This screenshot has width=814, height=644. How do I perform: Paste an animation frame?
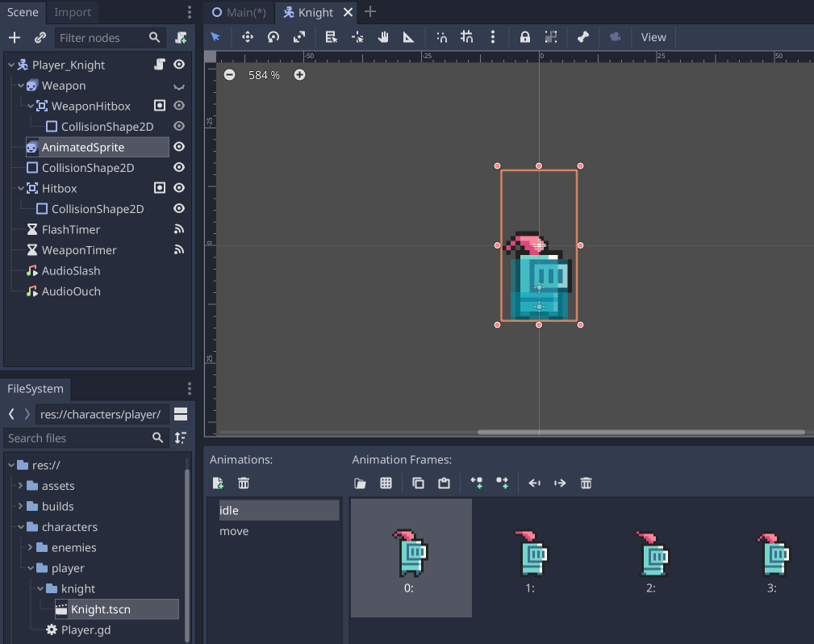point(444,483)
